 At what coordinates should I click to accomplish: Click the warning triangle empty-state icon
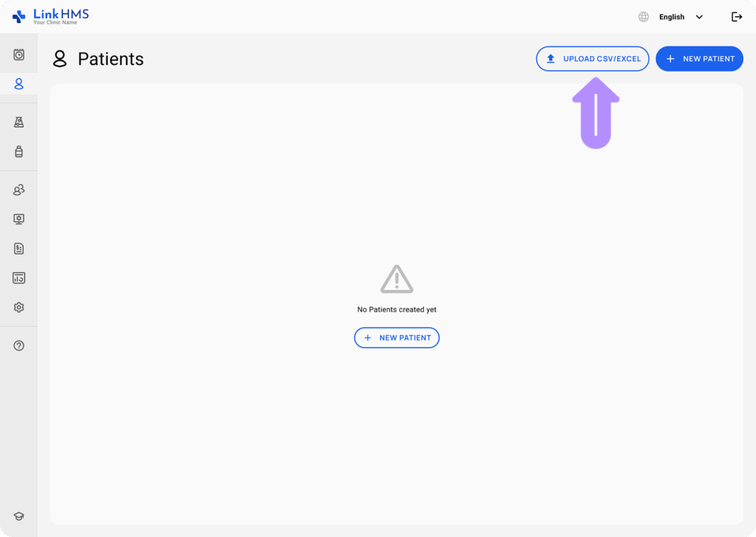[x=396, y=280]
